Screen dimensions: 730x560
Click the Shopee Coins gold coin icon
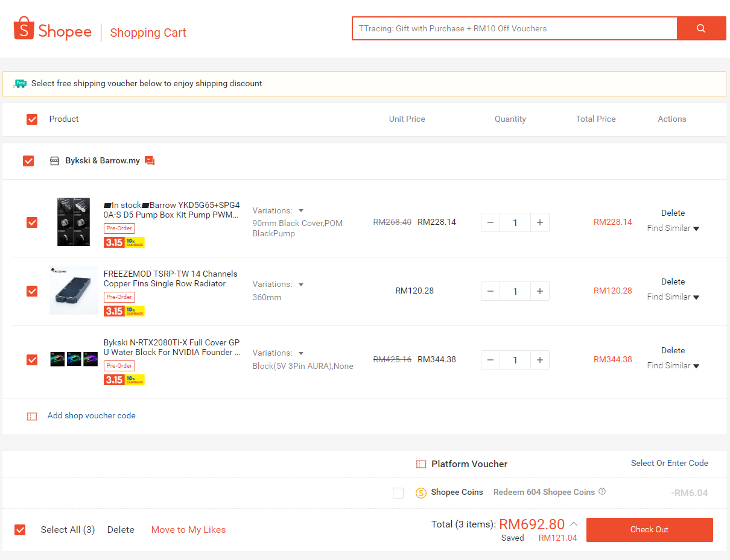point(421,492)
